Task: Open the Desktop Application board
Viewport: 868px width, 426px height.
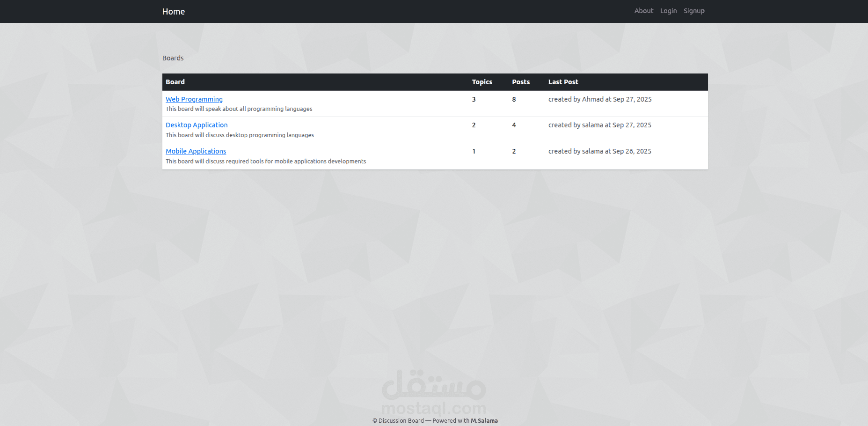Action: tap(197, 125)
